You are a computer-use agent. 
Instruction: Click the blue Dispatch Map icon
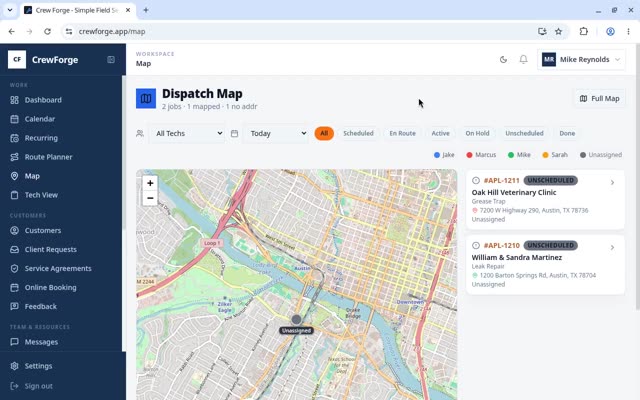[x=146, y=98]
